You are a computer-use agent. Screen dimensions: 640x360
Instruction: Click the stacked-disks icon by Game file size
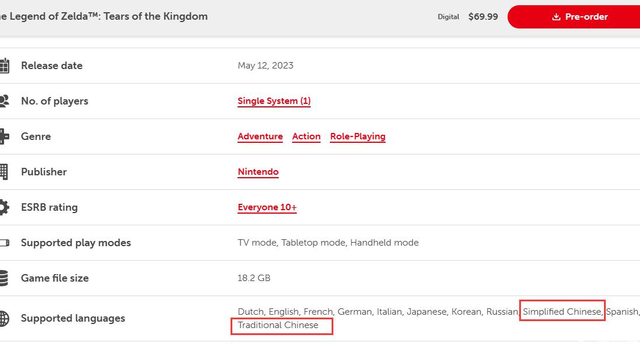pyautogui.click(x=4, y=278)
